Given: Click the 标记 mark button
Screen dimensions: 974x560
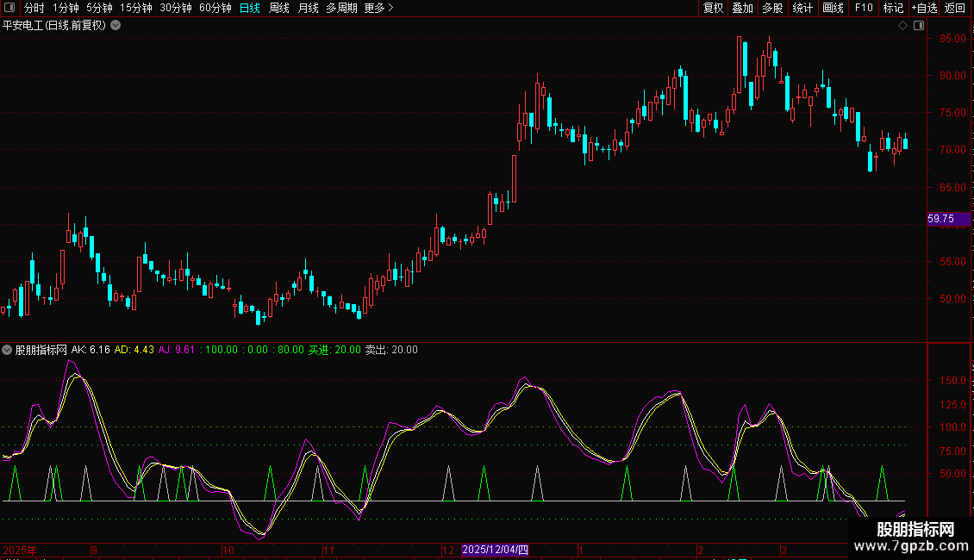Looking at the screenshot, I should pos(893,8).
